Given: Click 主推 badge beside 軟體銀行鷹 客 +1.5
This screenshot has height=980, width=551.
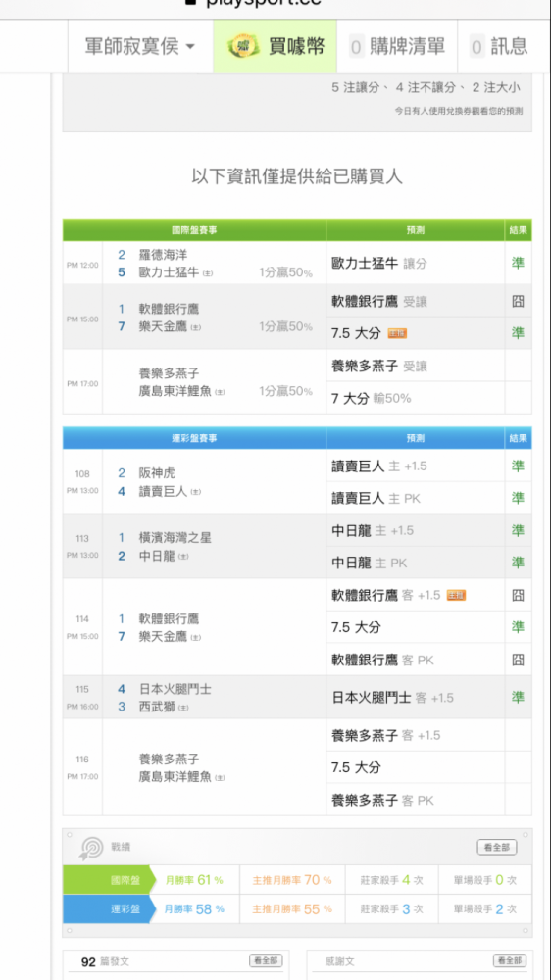Looking at the screenshot, I should pyautogui.click(x=456, y=595).
